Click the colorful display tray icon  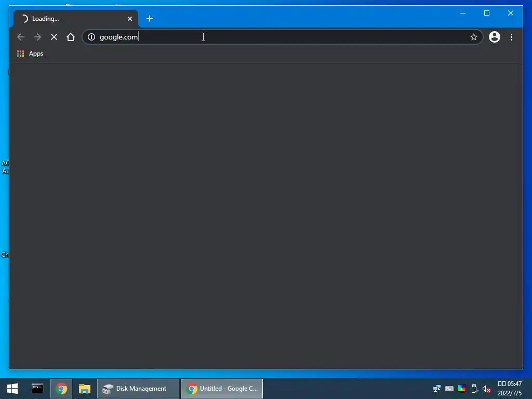[x=462, y=389]
